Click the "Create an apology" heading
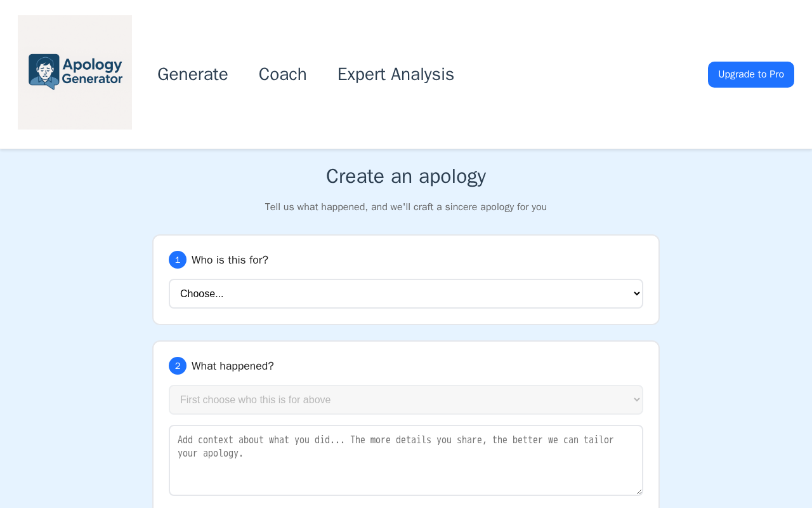Viewport: 812px width, 508px height. [406, 177]
